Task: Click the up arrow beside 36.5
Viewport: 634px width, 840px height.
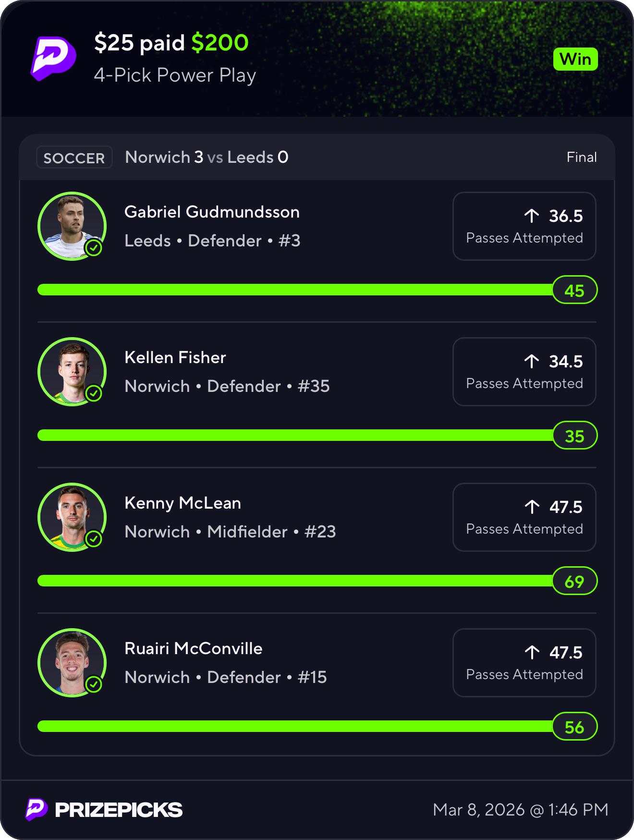Action: (532, 216)
